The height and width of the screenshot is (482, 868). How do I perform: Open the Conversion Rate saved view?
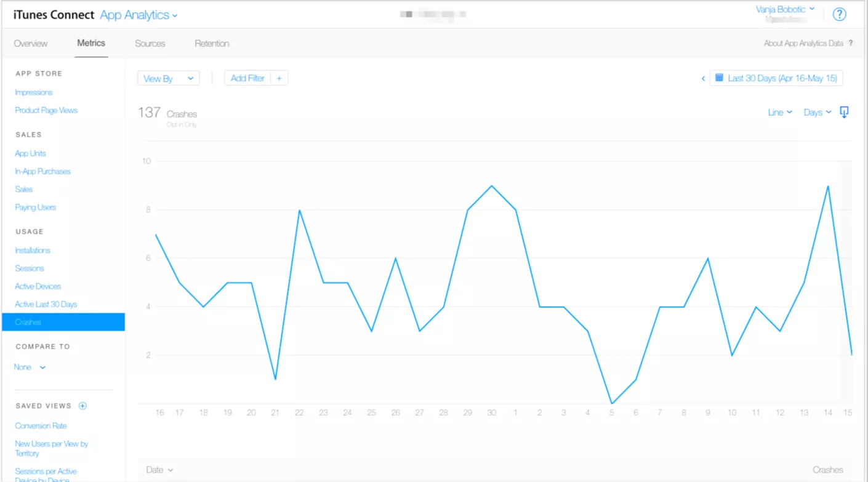coord(41,425)
